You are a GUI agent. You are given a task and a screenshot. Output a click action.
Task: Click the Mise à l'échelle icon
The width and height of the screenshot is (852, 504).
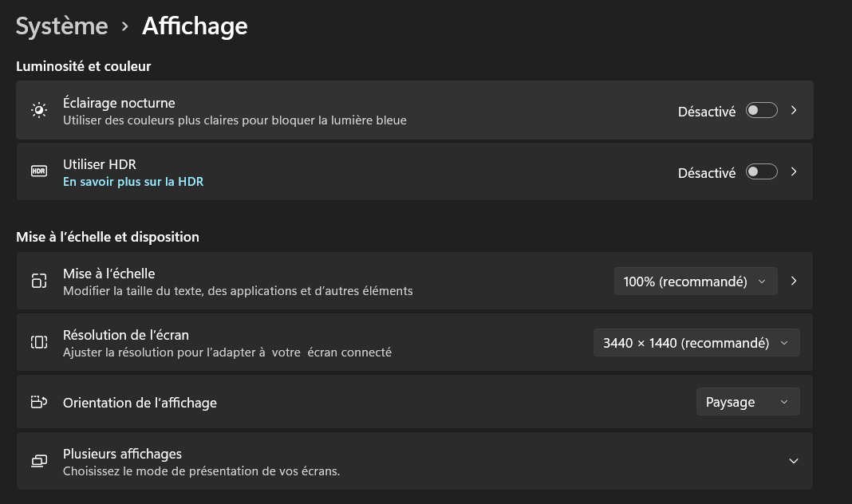pos(39,281)
